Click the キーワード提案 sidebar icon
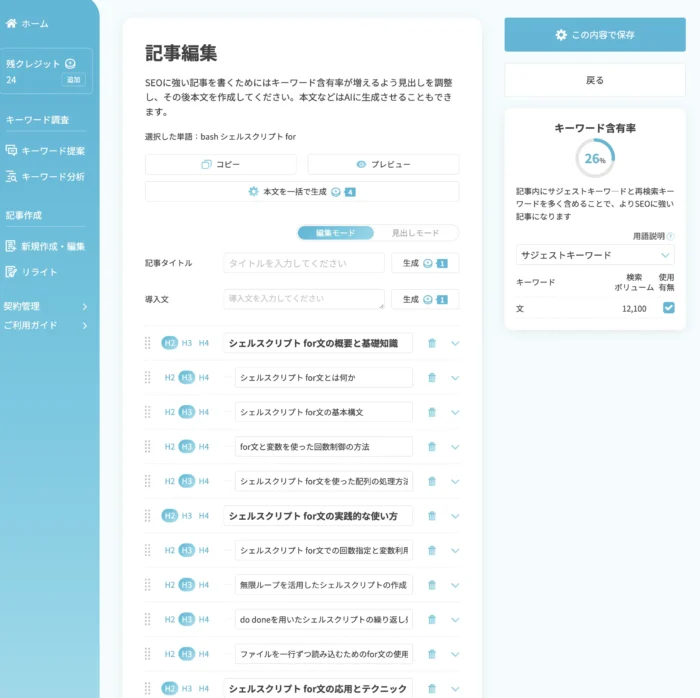Image resolution: width=700 pixels, height=698 pixels. click(x=12, y=151)
